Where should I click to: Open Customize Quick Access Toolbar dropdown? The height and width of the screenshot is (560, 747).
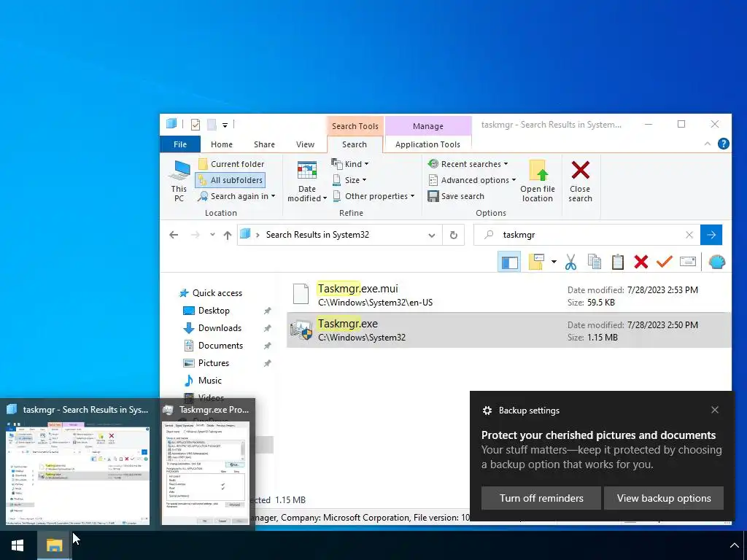pos(225,125)
